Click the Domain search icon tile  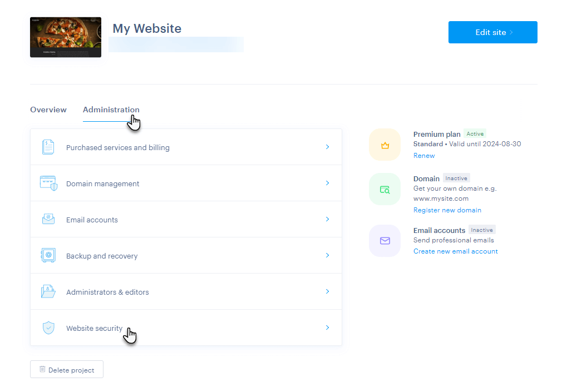(x=384, y=190)
